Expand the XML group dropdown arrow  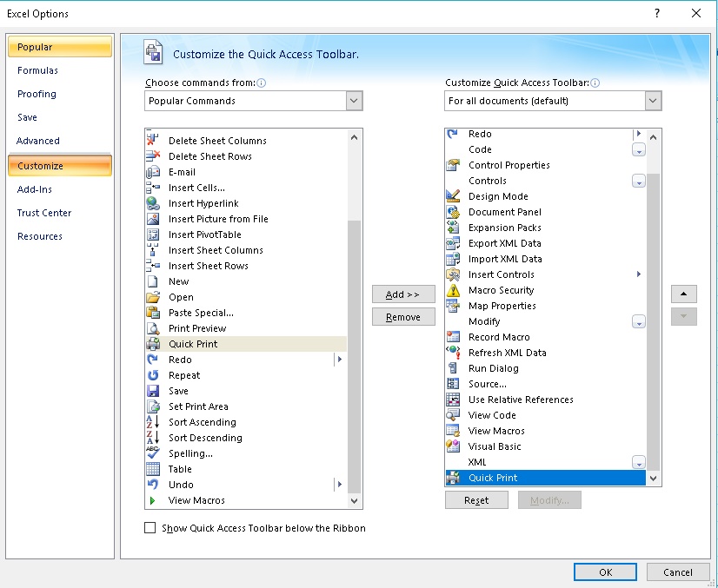(x=638, y=462)
